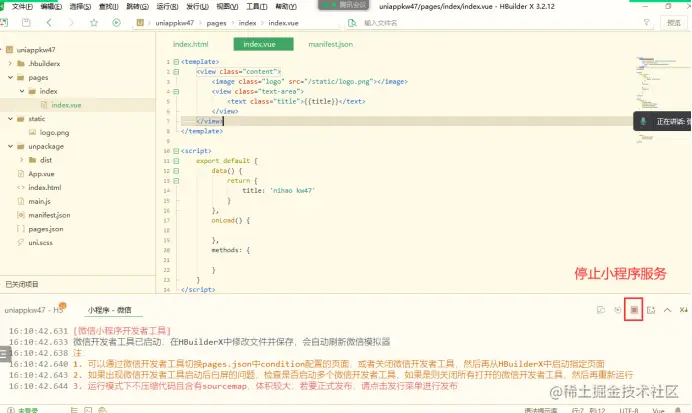692x413 pixels.
Task: Click the file search icon beside filename input
Action: [x=352, y=23]
